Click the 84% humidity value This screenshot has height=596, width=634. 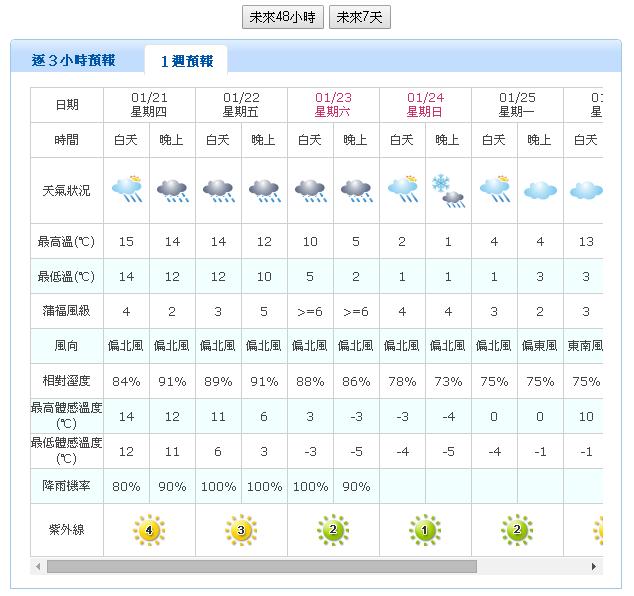pos(126,381)
